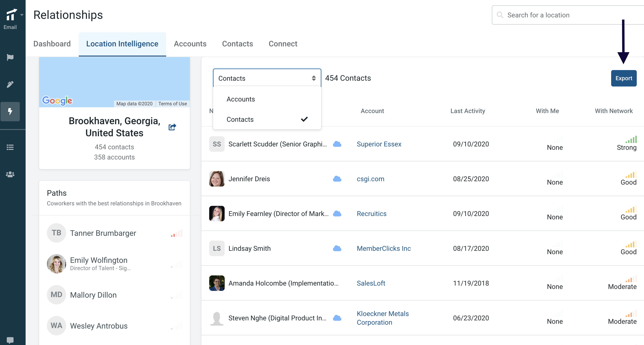Viewport: 644px width, 345px height.
Task: Open the Recruitics account link
Action: 372,214
